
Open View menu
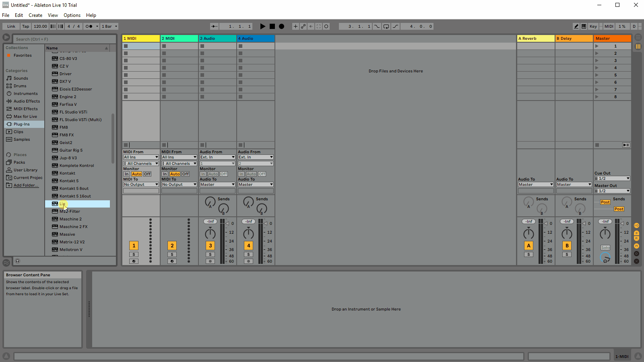pos(53,15)
